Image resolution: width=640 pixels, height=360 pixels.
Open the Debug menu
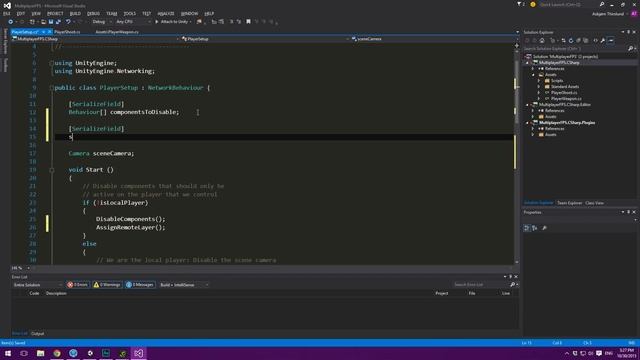(93, 13)
